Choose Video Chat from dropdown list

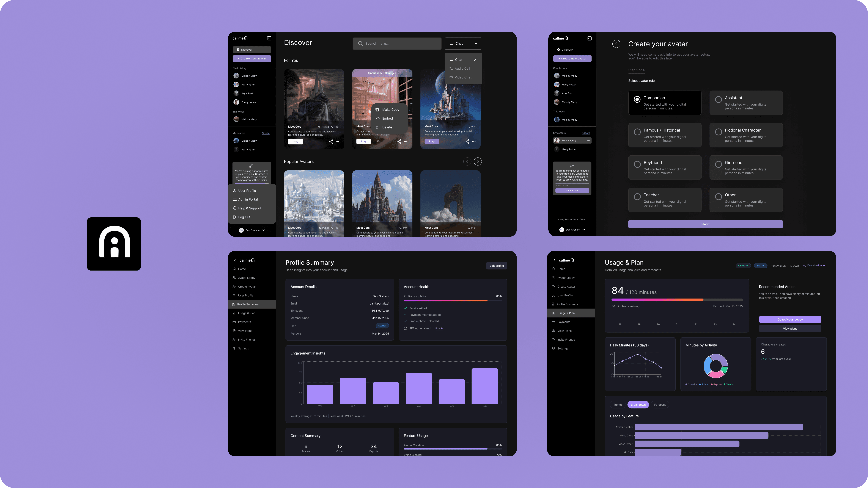pos(463,77)
